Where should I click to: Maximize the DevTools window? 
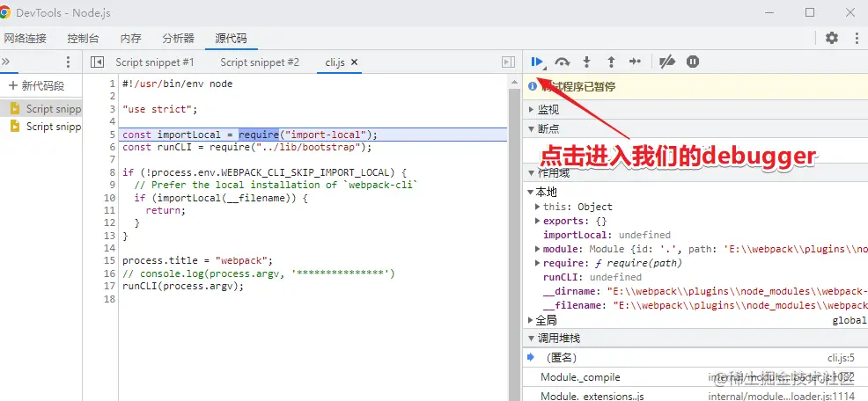[x=810, y=12]
